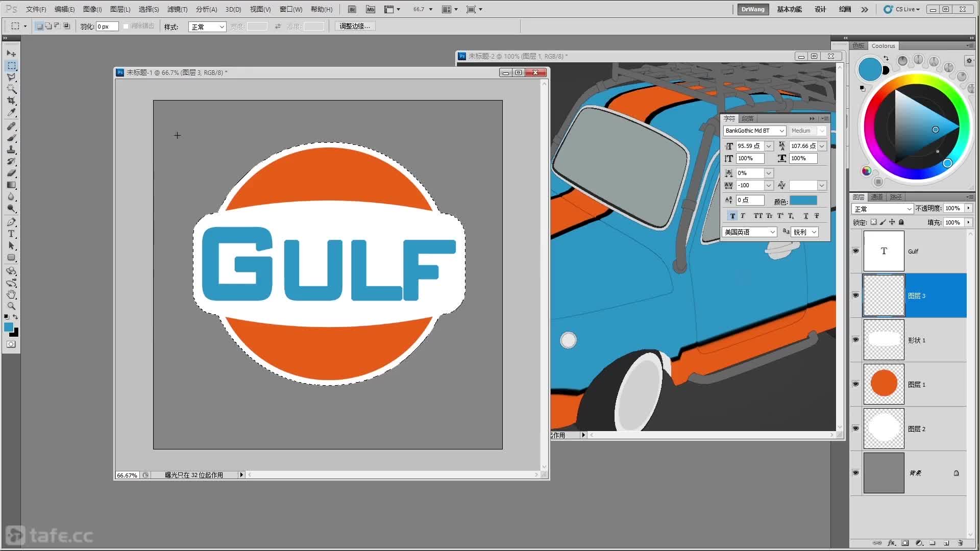Select the Crop tool
980x551 pixels.
[11, 101]
